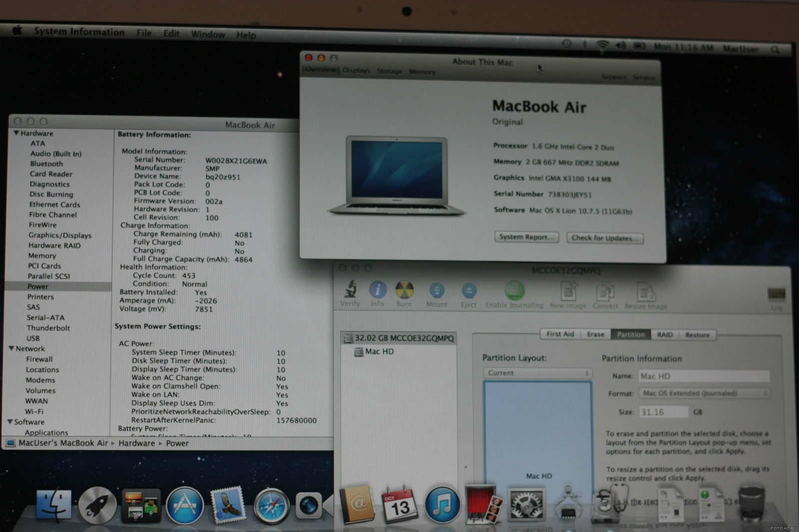The image size is (799, 532).
Task: Select Memory in the Hardware sidebar
Action: click(42, 256)
